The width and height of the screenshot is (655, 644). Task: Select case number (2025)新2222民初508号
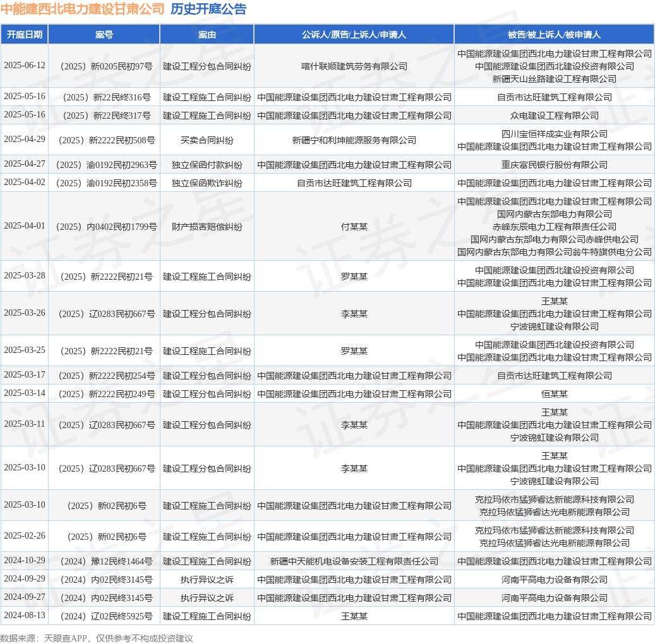click(104, 140)
